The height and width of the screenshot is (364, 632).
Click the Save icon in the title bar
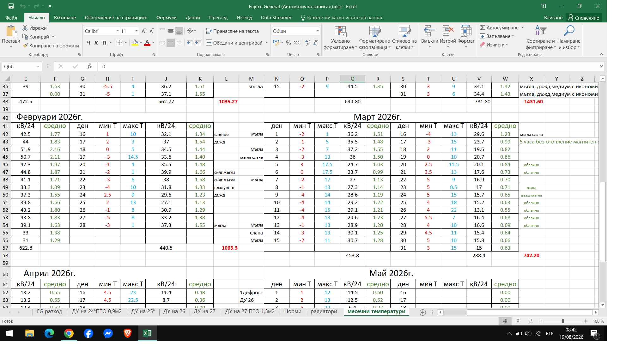pyautogui.click(x=11, y=6)
